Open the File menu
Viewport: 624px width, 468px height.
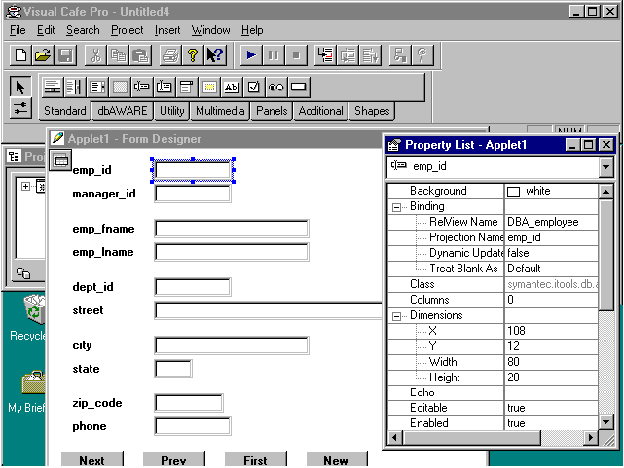(18, 30)
